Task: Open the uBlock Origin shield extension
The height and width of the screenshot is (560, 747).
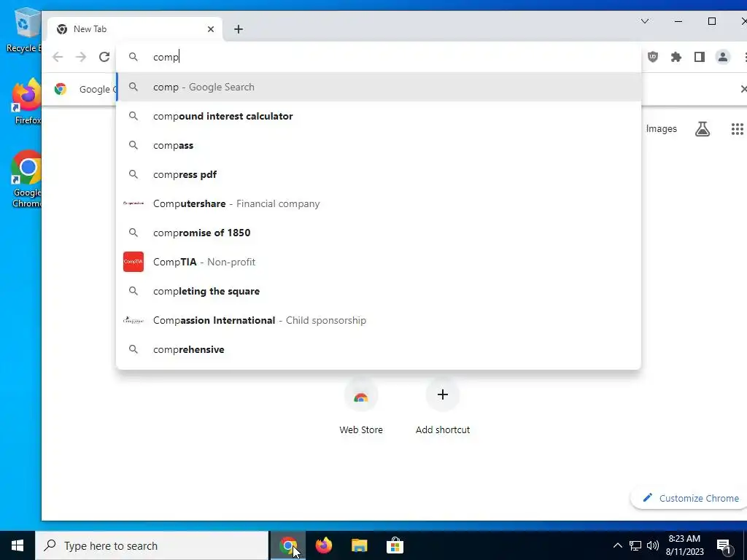Action: (x=653, y=57)
